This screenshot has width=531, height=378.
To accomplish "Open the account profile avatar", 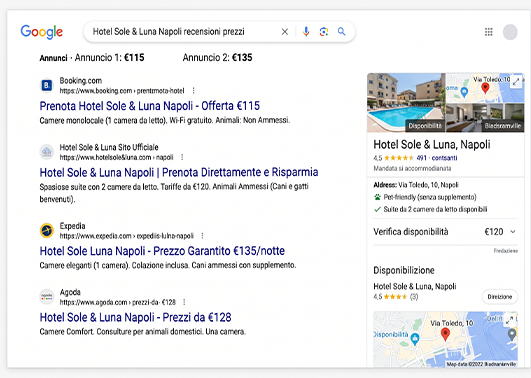I will tap(510, 32).
